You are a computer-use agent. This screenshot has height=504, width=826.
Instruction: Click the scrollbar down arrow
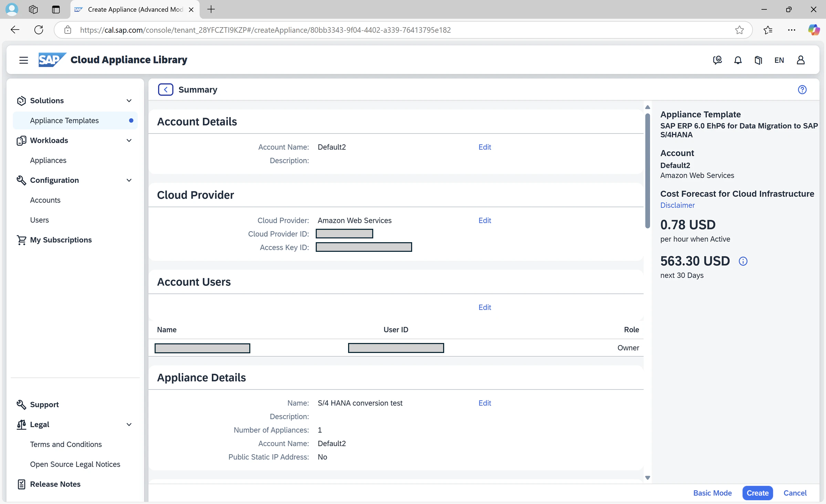click(648, 478)
